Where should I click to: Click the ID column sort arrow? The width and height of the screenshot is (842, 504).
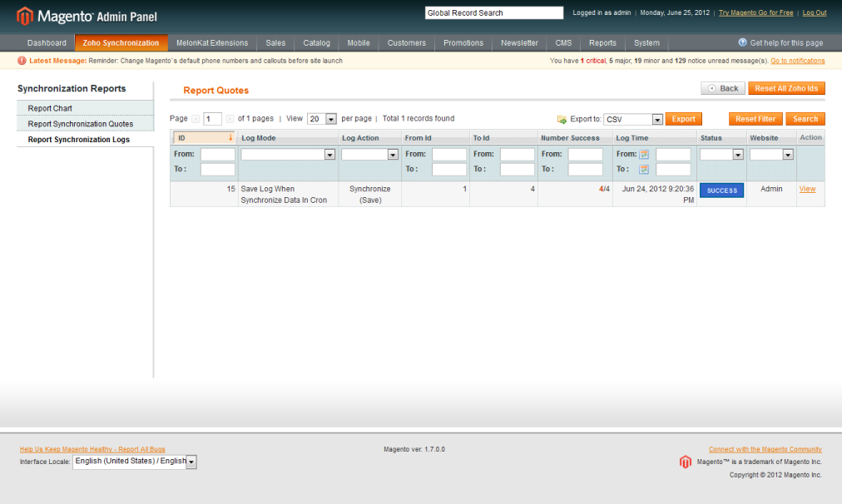point(230,138)
